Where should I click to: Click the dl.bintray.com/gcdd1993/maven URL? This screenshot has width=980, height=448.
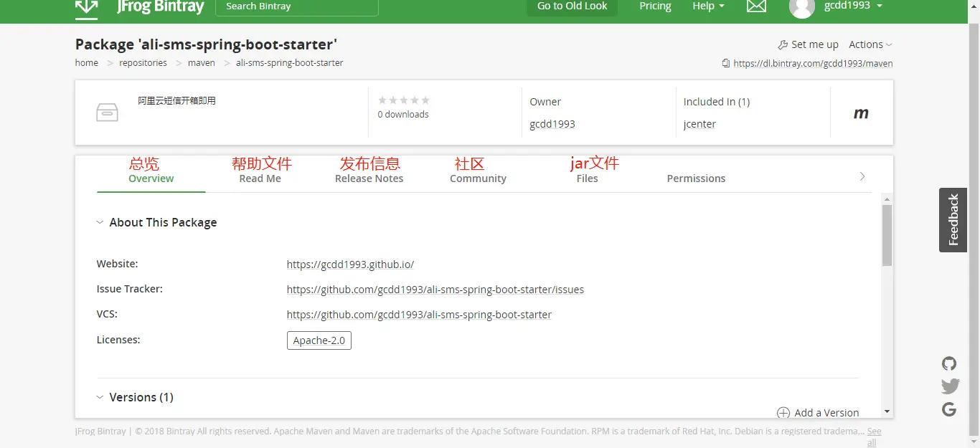click(x=813, y=63)
